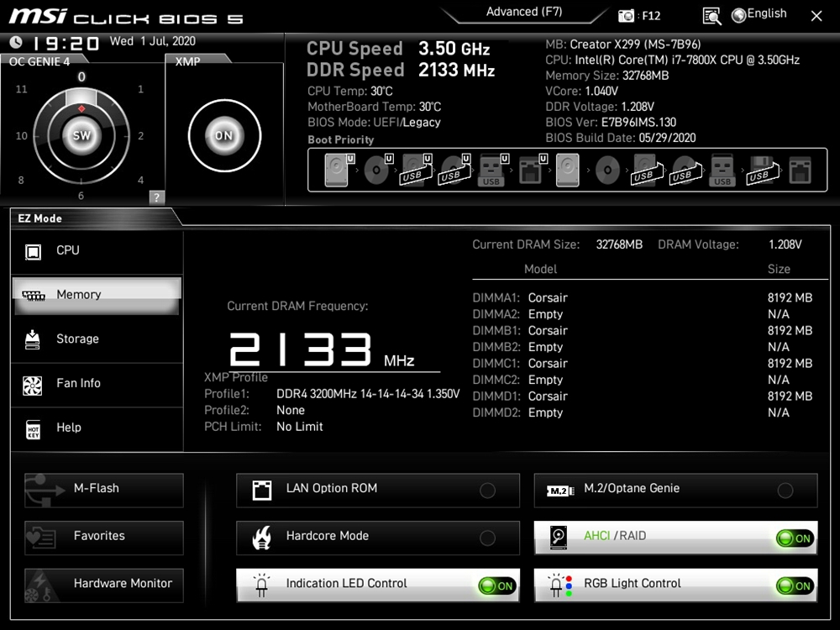This screenshot has width=840, height=630.
Task: Select UEFI CD/DVD boot device icon
Action: pyautogui.click(x=377, y=171)
